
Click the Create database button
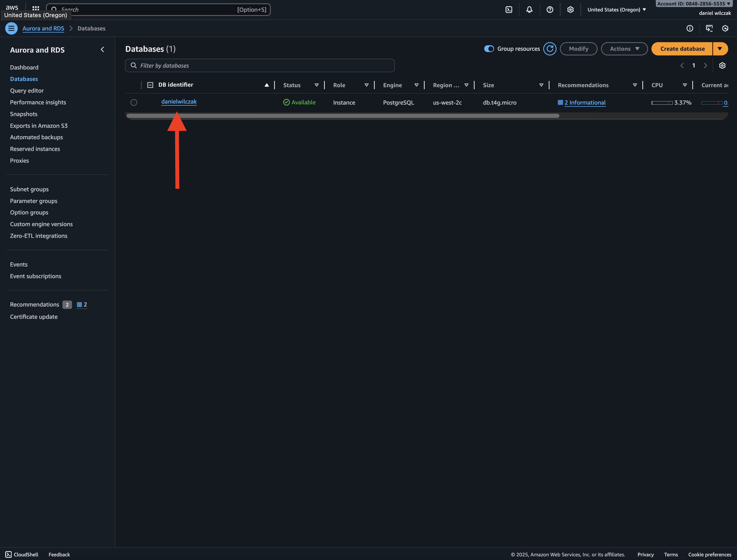pos(682,49)
